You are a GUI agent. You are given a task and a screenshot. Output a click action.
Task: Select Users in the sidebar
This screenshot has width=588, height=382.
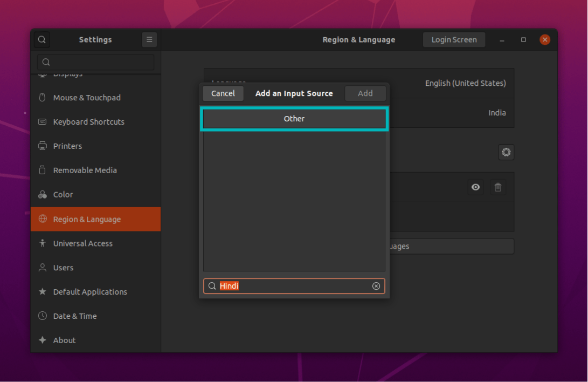63,268
